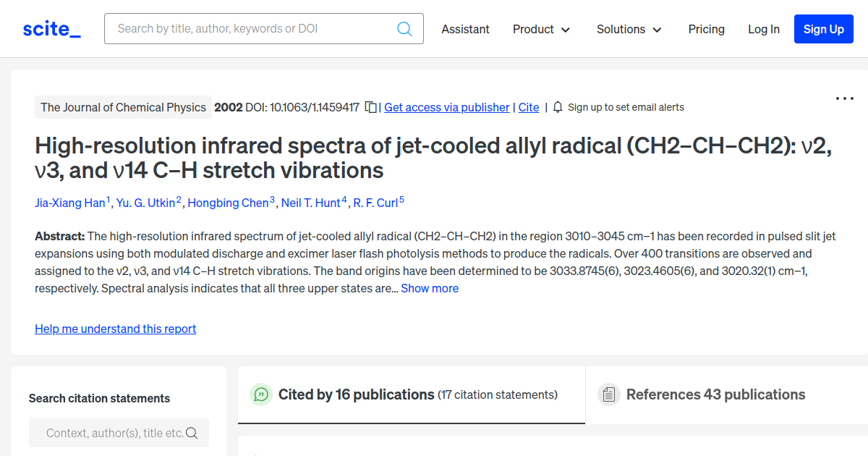This screenshot has height=456, width=868.
Task: Open the Pricing page
Action: (x=706, y=29)
